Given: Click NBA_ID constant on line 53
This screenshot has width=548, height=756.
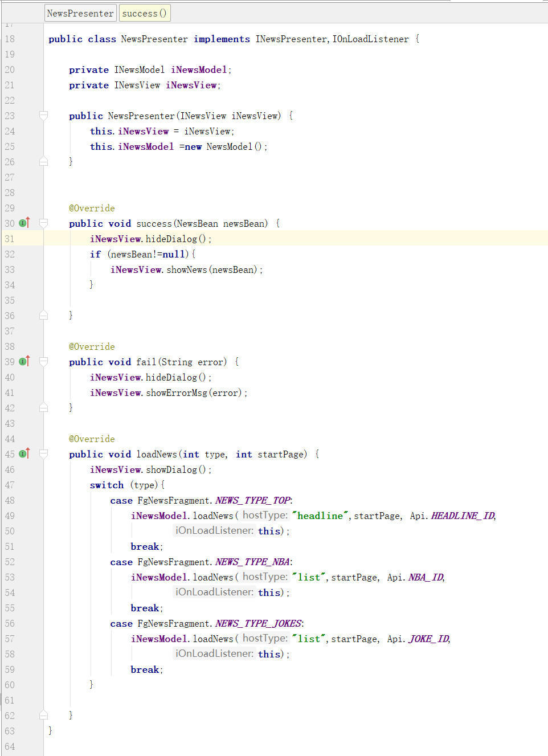Looking at the screenshot, I should point(426,577).
